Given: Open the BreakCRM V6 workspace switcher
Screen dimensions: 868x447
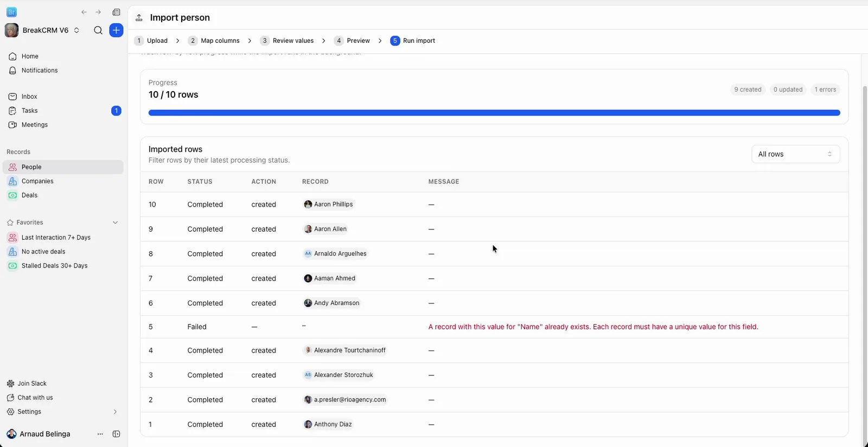Looking at the screenshot, I should tap(43, 30).
